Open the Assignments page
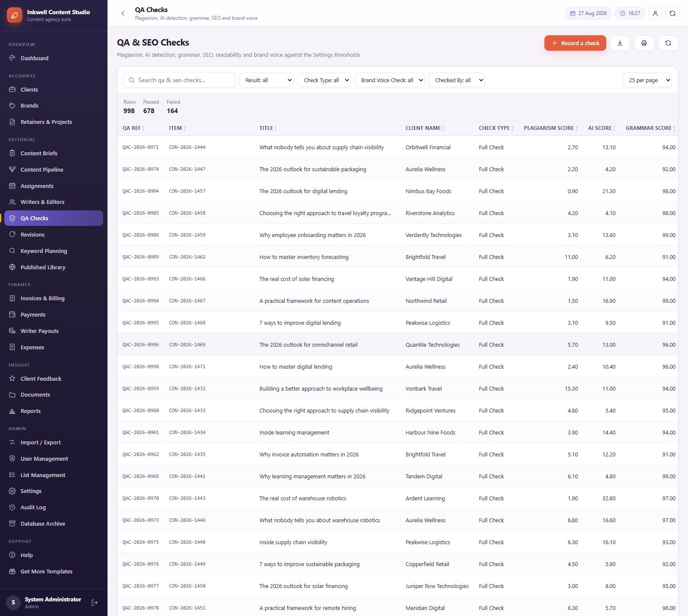 tap(54, 186)
